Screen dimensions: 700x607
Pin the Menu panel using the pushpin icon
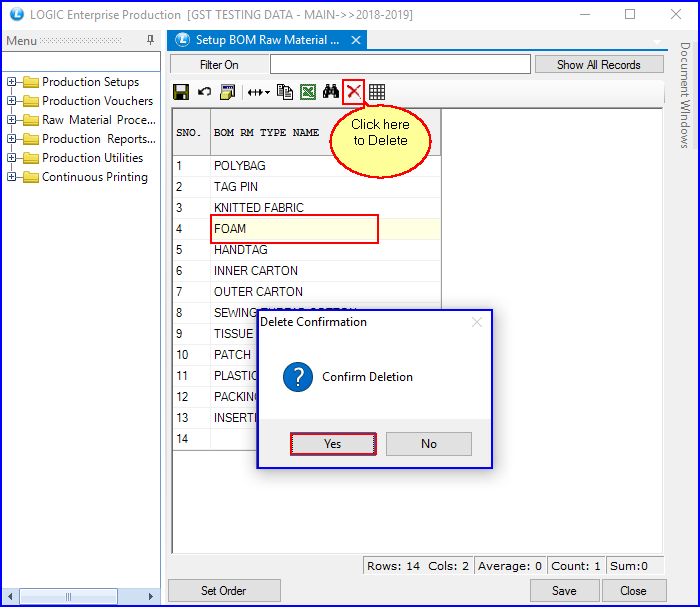[x=151, y=40]
